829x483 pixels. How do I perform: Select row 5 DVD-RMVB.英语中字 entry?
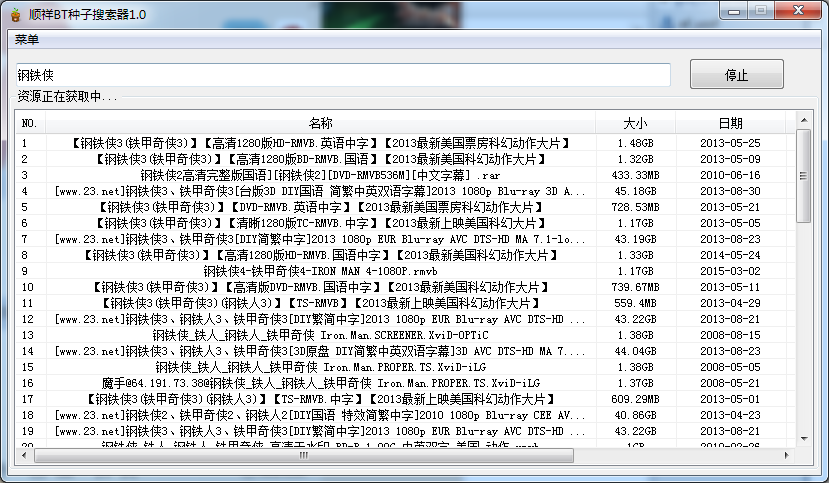pos(406,207)
